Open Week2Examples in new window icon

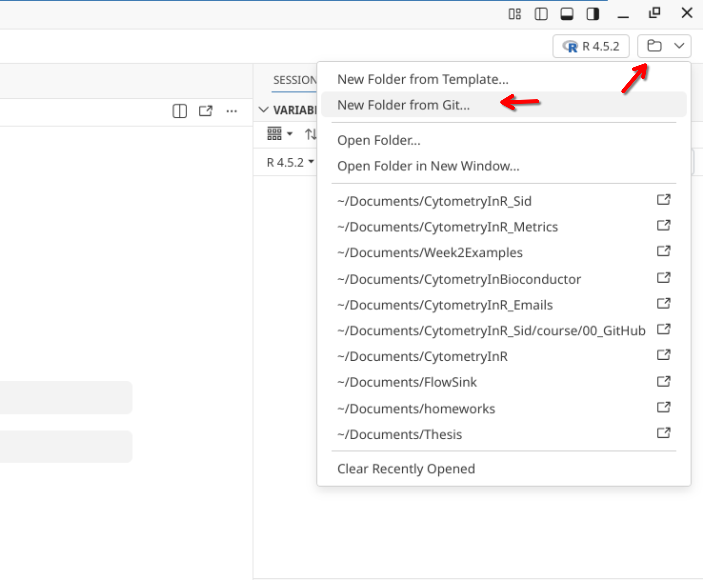coord(663,252)
